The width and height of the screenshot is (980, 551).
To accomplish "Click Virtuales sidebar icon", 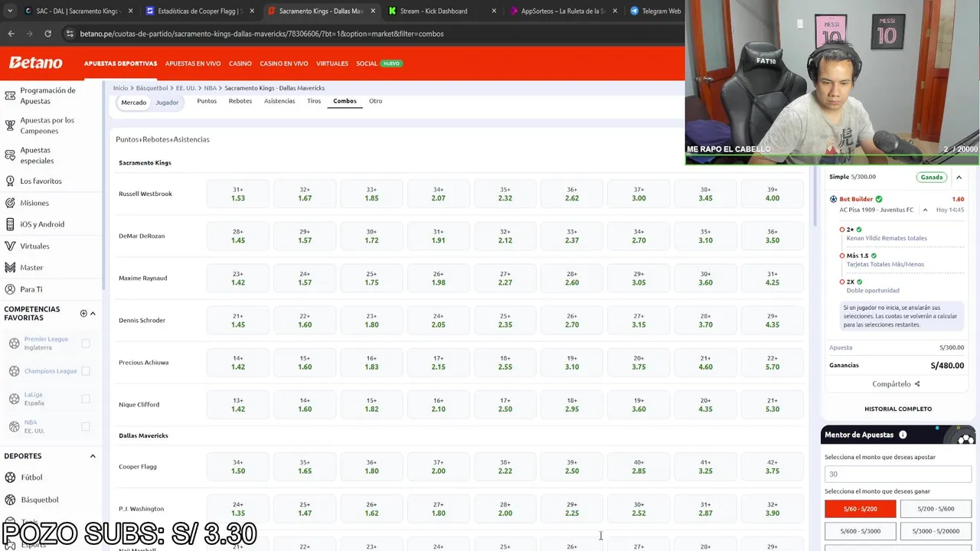I will click(x=10, y=246).
